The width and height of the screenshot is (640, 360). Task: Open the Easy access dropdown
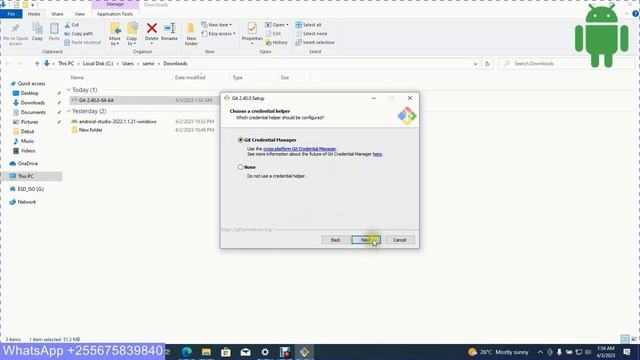(218, 33)
